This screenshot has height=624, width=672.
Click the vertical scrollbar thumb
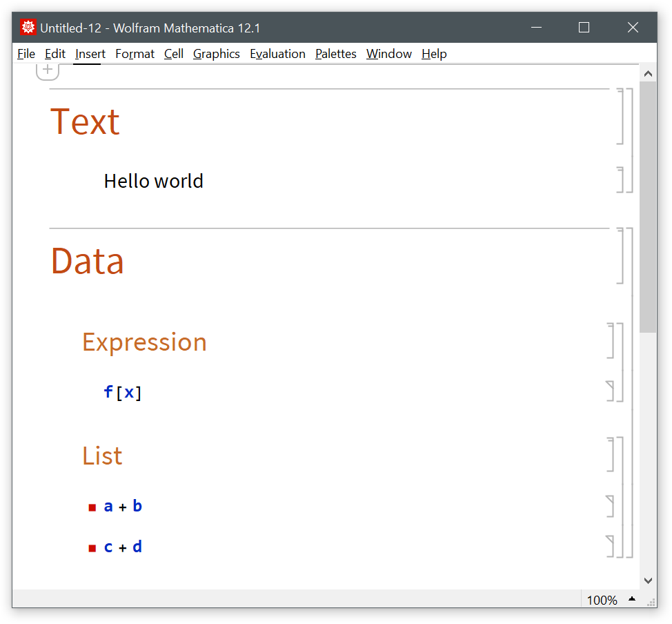pyautogui.click(x=648, y=207)
